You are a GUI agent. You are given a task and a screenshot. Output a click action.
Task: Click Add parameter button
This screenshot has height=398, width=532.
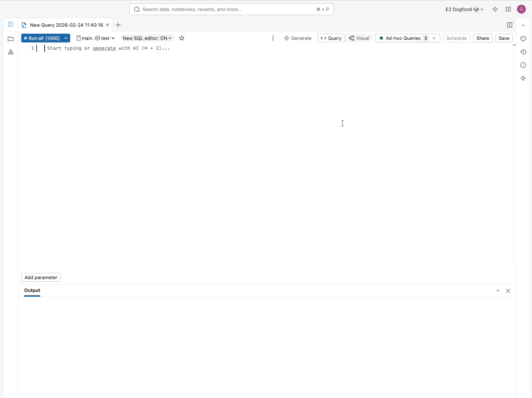click(41, 277)
